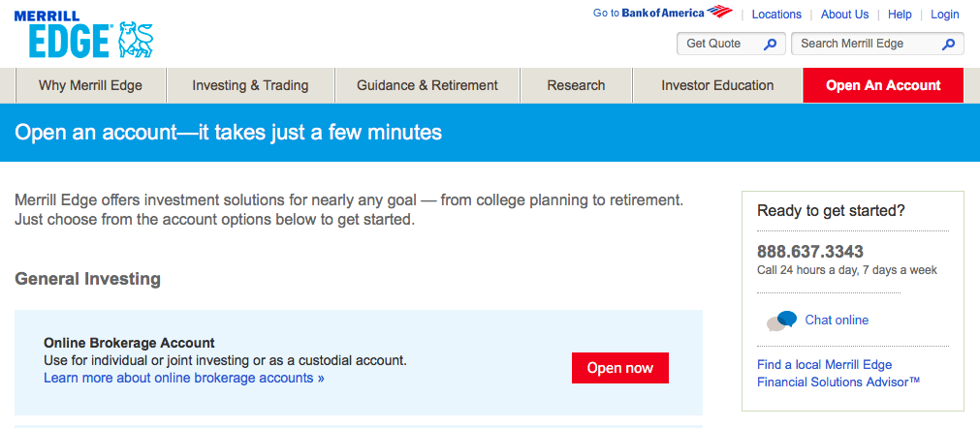Click the Search Merrill Edge magnifier icon

pos(948,45)
